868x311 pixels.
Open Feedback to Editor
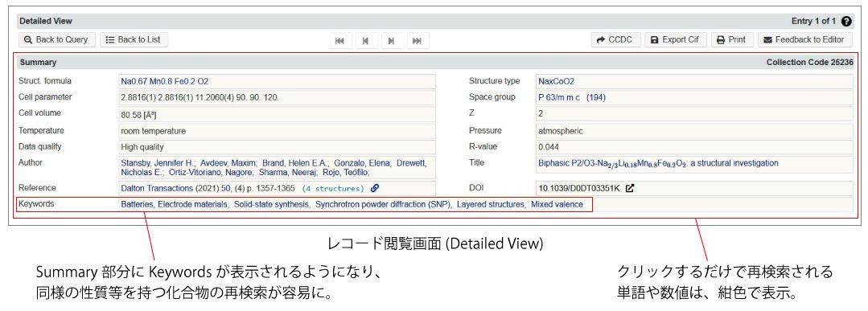pos(805,39)
